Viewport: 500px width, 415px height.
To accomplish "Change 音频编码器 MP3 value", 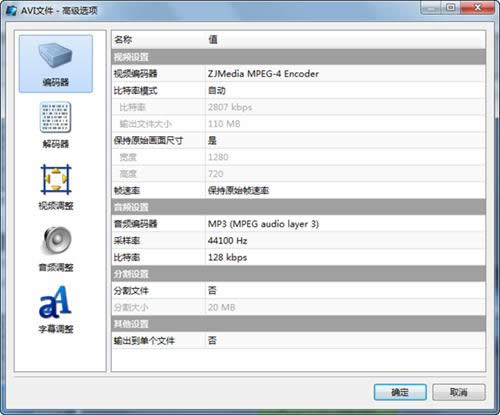I will coord(345,224).
